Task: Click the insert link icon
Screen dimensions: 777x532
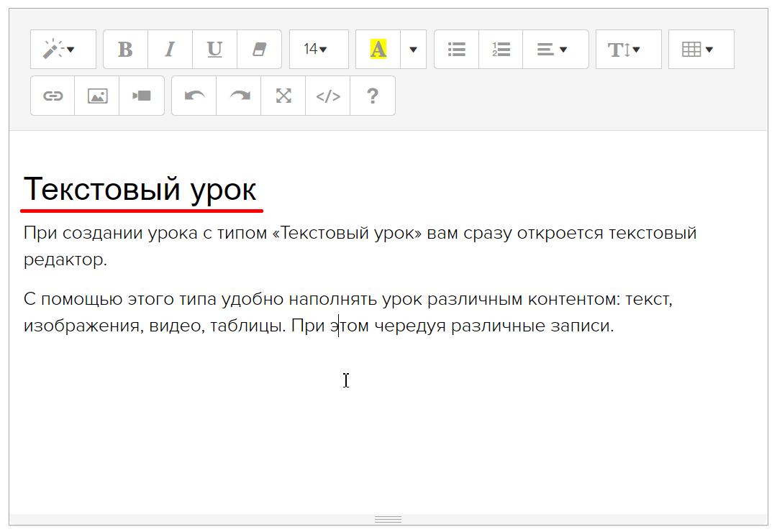Action: click(53, 96)
